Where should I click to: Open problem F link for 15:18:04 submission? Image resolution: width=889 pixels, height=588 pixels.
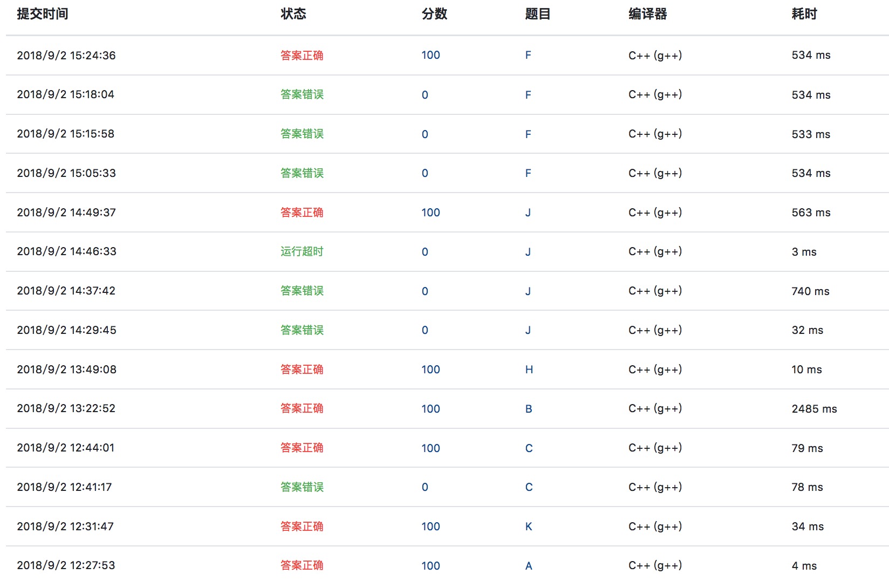[528, 95]
